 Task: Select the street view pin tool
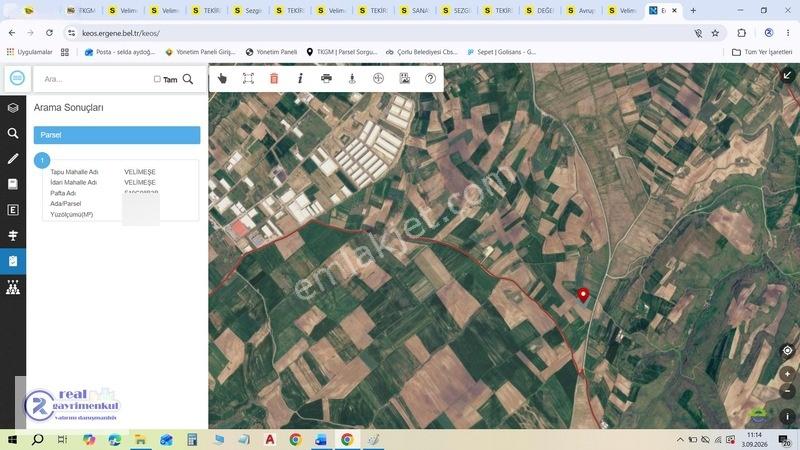click(x=352, y=78)
